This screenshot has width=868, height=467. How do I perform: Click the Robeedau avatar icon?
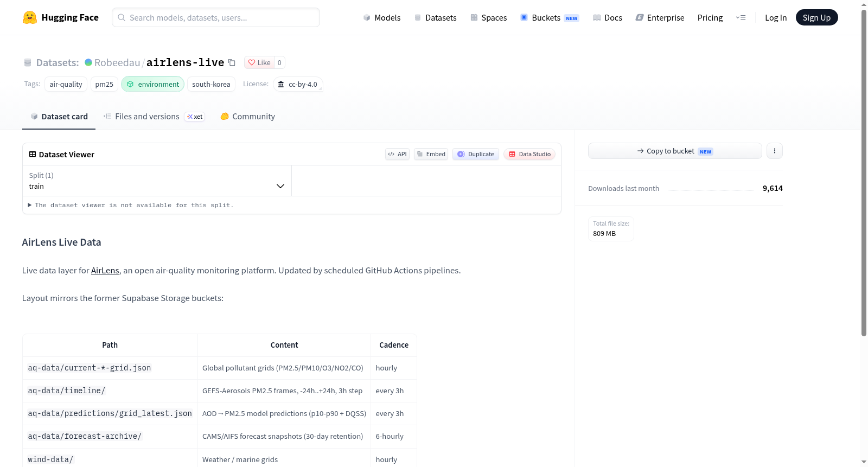click(x=88, y=62)
